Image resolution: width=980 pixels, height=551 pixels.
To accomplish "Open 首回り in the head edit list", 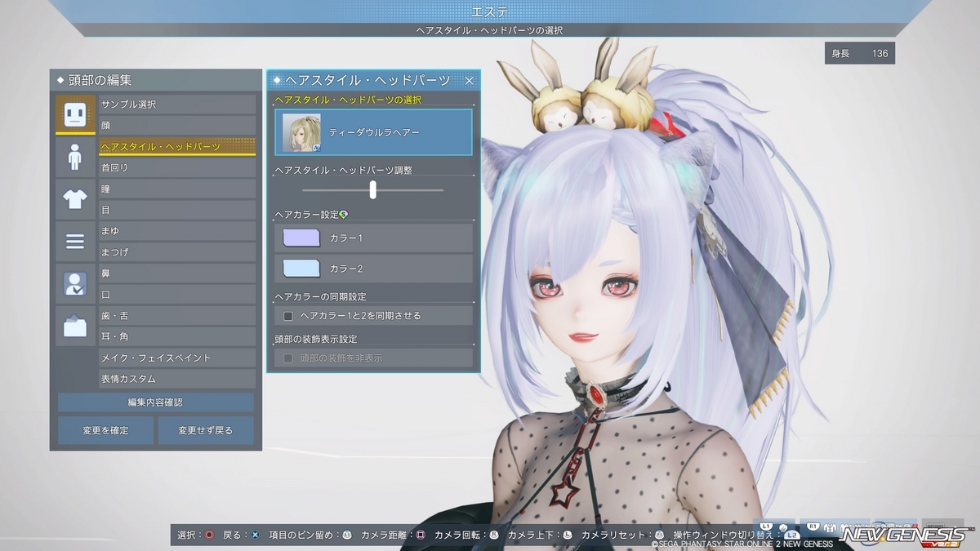I will pyautogui.click(x=177, y=168).
